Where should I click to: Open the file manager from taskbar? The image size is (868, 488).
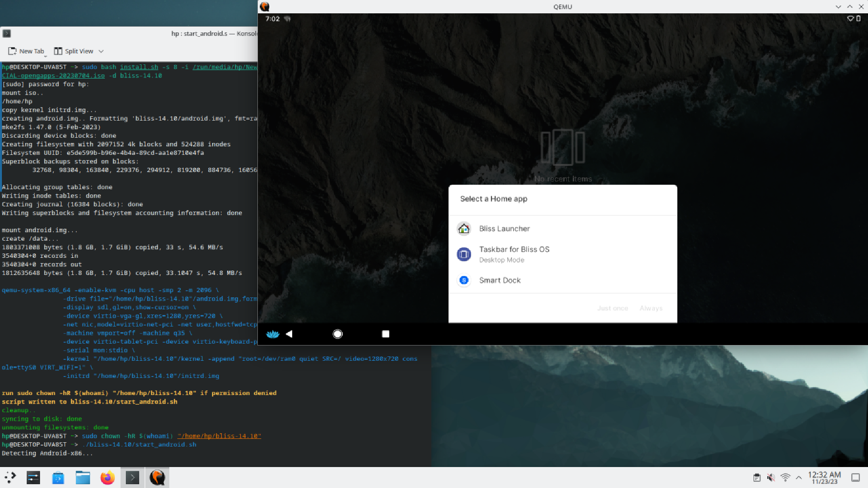(x=83, y=478)
